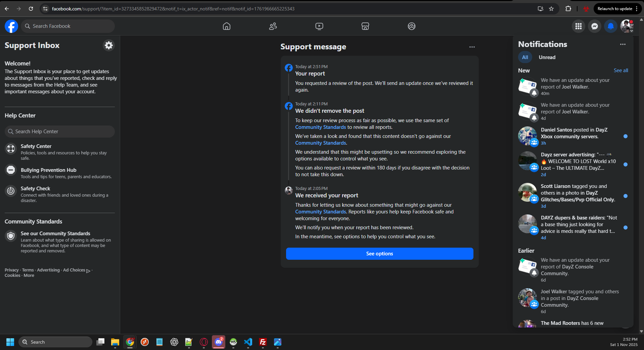The height and width of the screenshot is (350, 644).
Task: Open Support Inbox settings gear
Action: tap(109, 45)
